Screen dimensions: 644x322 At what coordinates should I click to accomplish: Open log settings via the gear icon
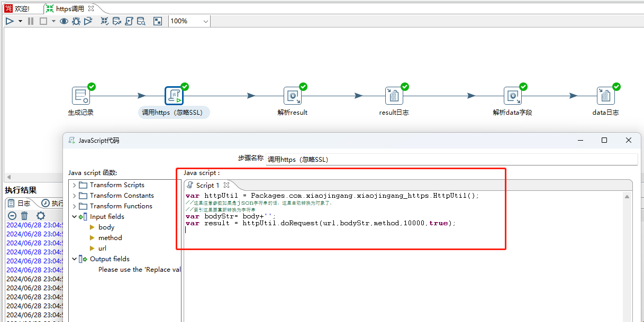tap(41, 216)
